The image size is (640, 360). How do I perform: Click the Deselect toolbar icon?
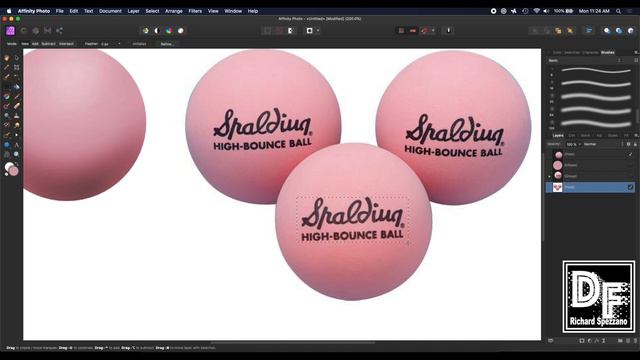279,31
